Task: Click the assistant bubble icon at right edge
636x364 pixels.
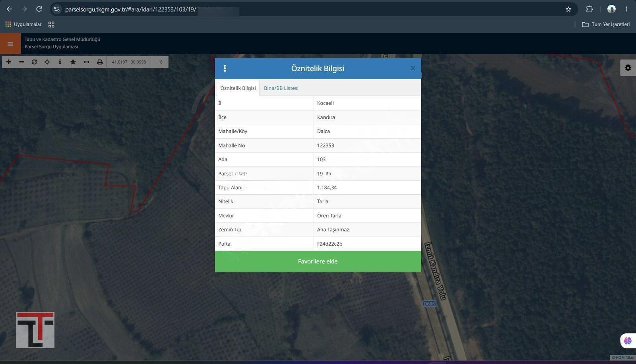Action: (x=628, y=341)
